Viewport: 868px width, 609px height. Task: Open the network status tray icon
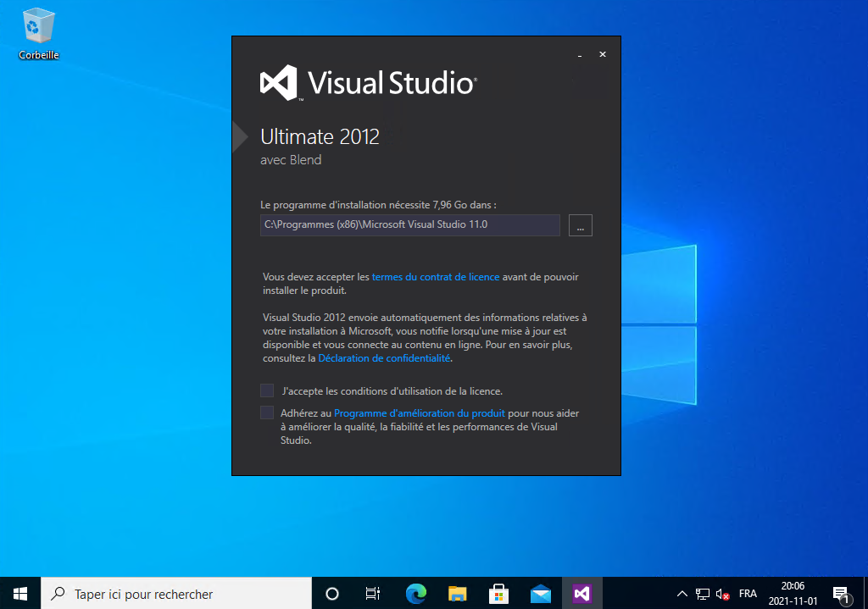pyautogui.click(x=703, y=594)
